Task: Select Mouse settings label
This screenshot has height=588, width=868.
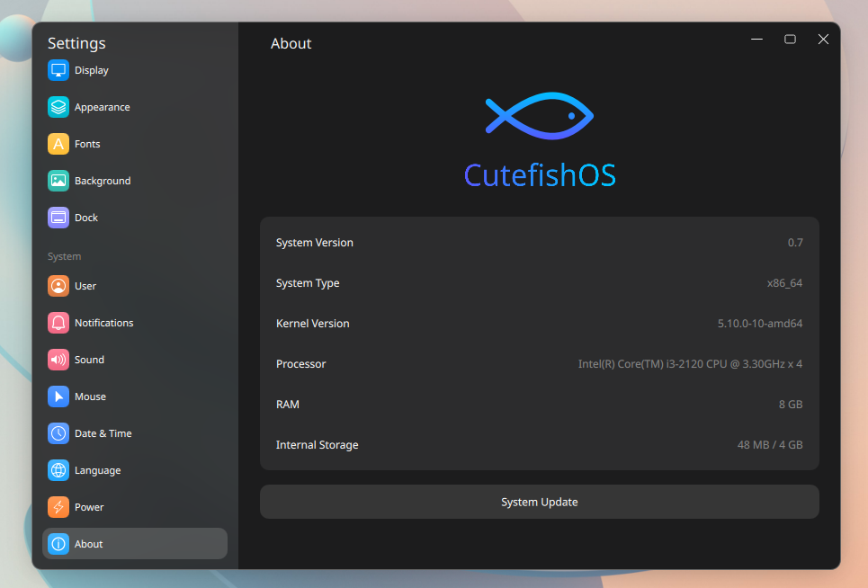Action: click(90, 396)
